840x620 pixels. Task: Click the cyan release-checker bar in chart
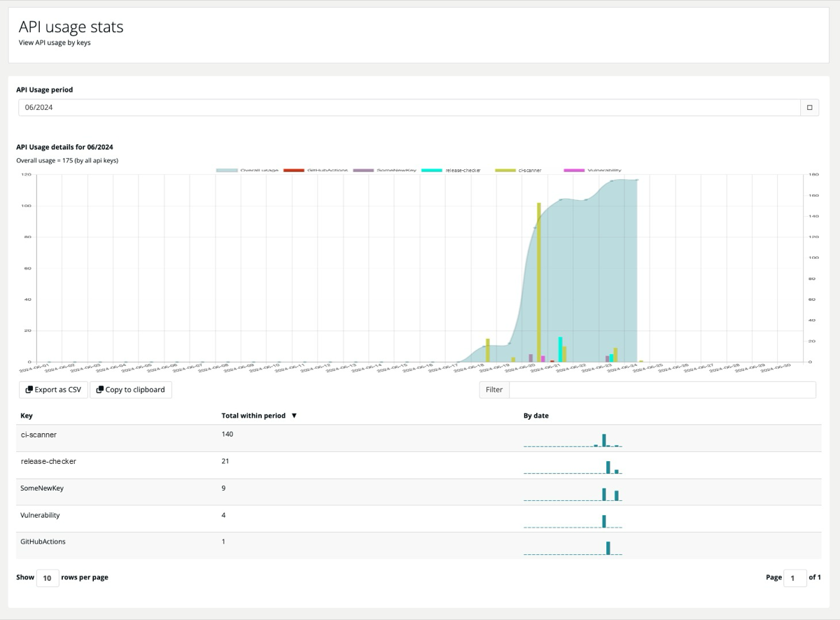point(560,349)
